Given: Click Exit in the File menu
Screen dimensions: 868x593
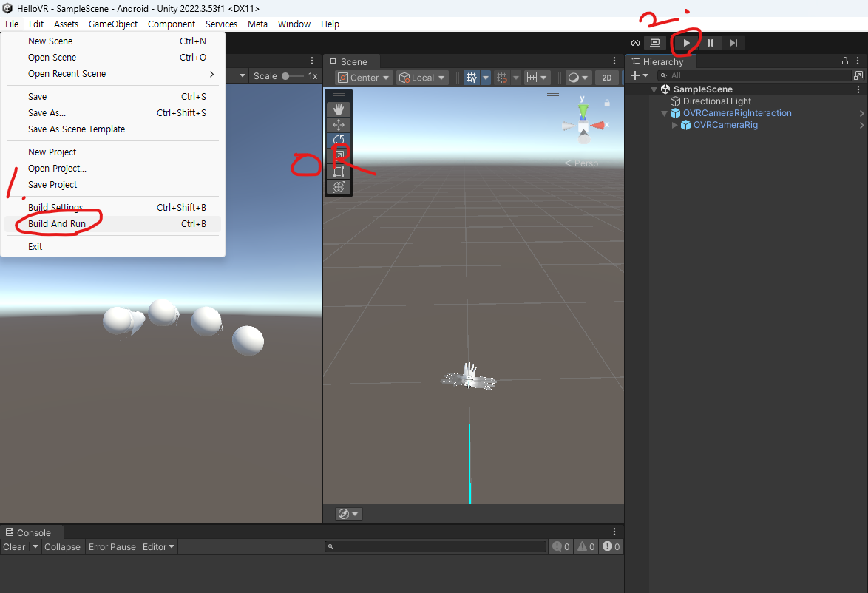Looking at the screenshot, I should click(x=113, y=247).
